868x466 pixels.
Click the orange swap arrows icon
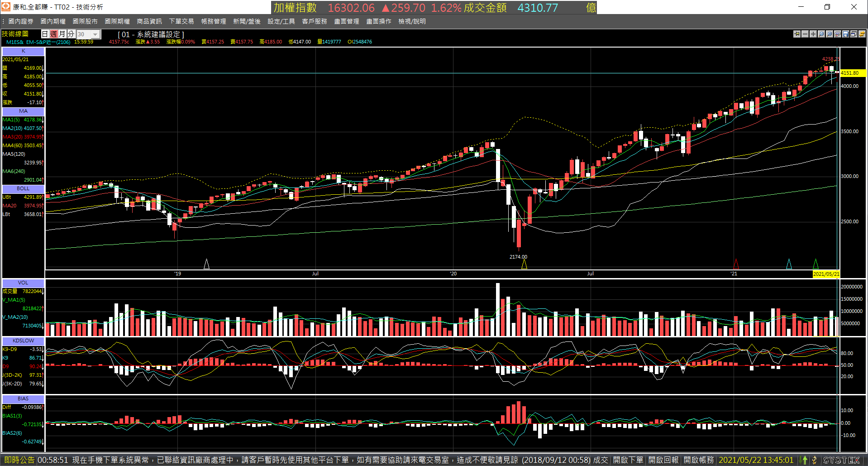pos(862,34)
